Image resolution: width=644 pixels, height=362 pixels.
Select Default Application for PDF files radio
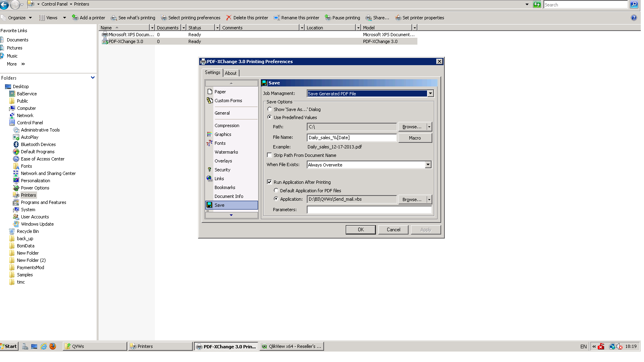[x=276, y=190]
